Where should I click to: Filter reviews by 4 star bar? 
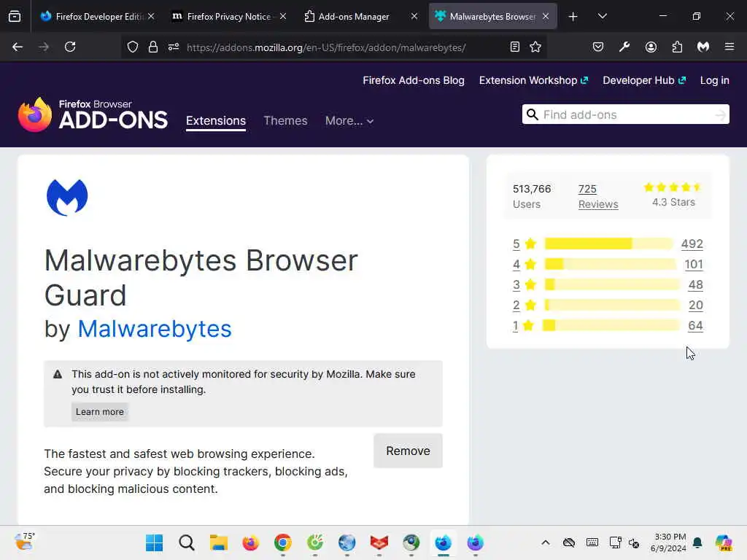(610, 264)
